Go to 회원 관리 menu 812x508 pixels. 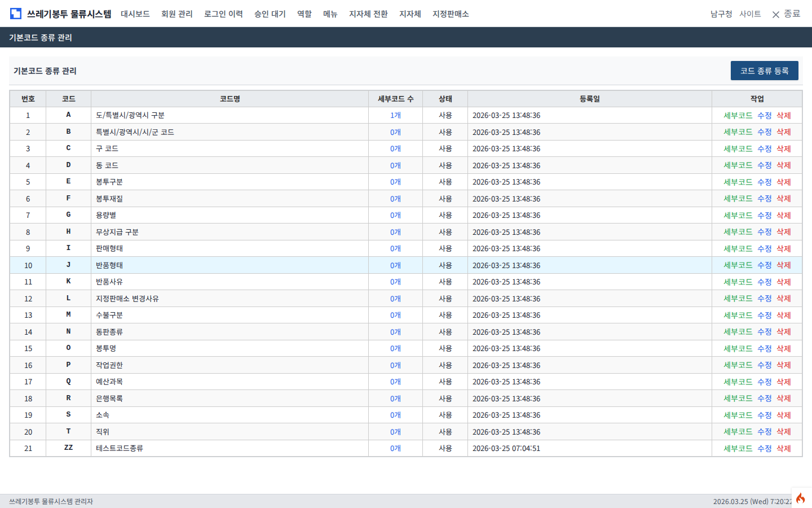(176, 14)
